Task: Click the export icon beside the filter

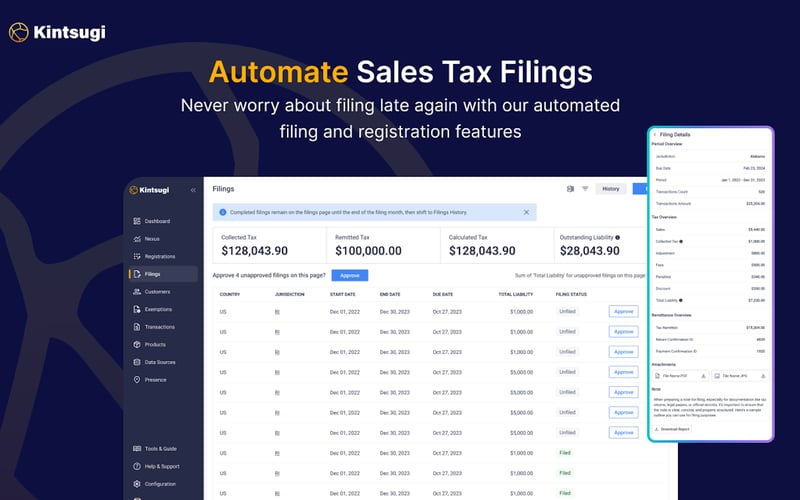Action: pyautogui.click(x=570, y=189)
